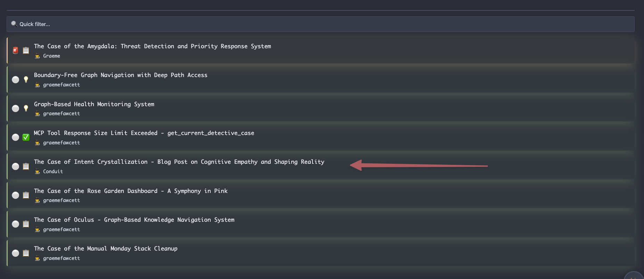The width and height of the screenshot is (644, 279).
Task: Open The Case of Oculus knowledge navigation title
Action: click(x=134, y=220)
